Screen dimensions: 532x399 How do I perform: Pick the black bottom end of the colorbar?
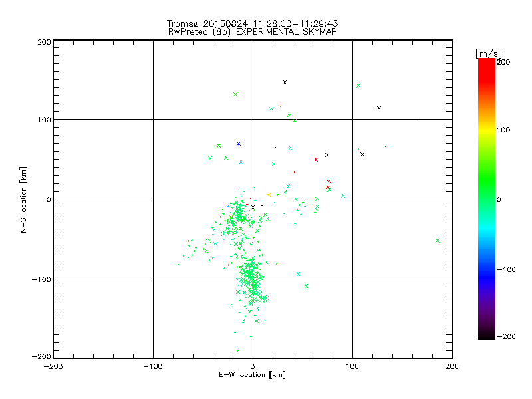(487, 334)
